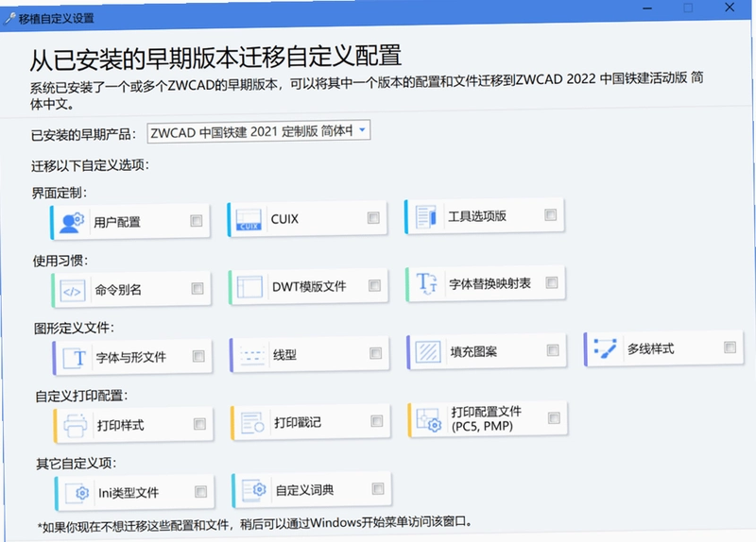Click the 线型 card label
This screenshot has height=542, width=756.
click(x=285, y=355)
